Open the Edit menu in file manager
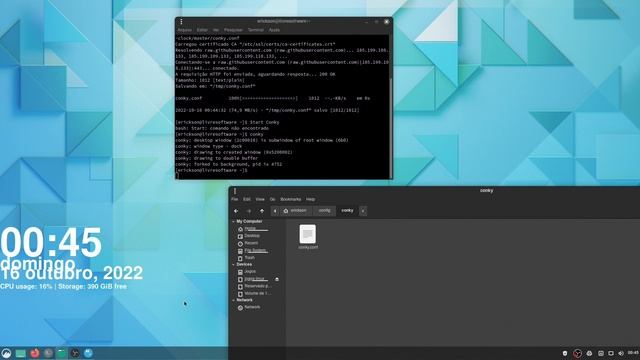Viewport: 640px width, 360px height. [x=247, y=200]
